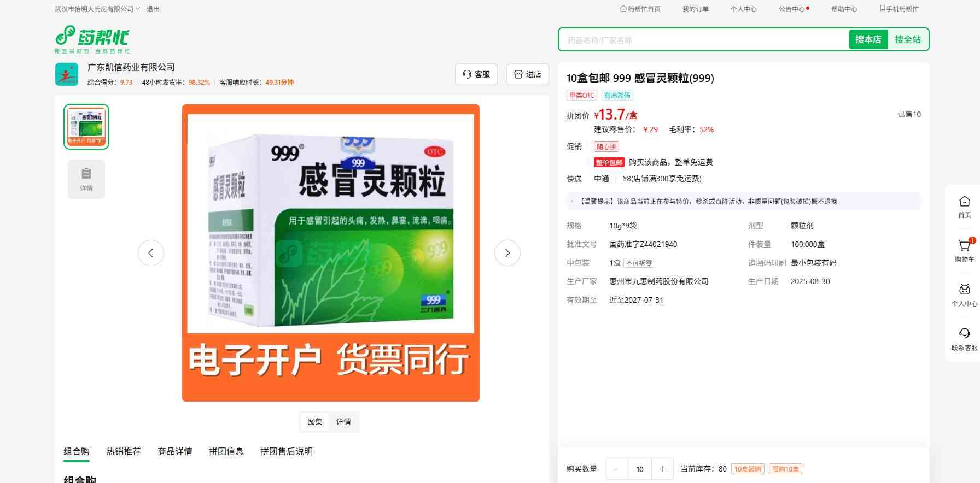Viewport: 980px width, 483px height.
Task: Click the 详情 document icon thumbnail
Action: [86, 179]
